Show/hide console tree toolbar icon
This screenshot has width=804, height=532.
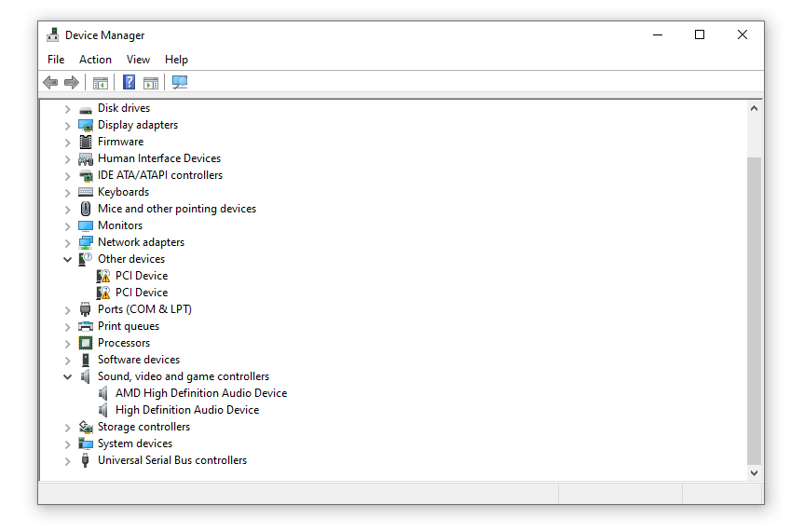101,82
